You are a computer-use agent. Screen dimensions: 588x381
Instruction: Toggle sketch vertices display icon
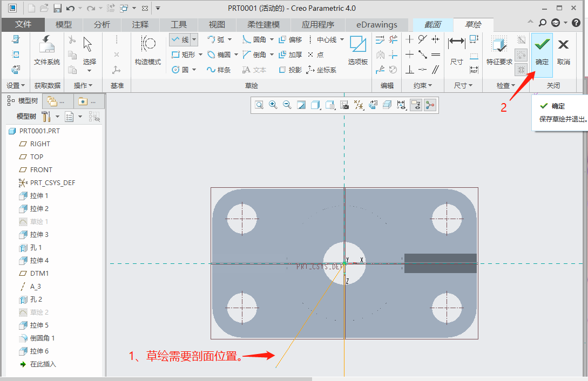[x=430, y=105]
